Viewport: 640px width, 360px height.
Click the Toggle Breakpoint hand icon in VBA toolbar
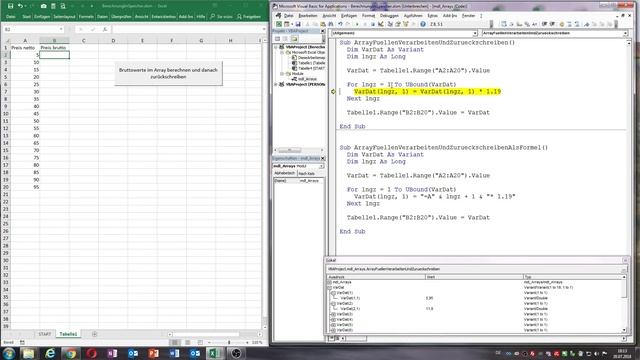click(562, 24)
